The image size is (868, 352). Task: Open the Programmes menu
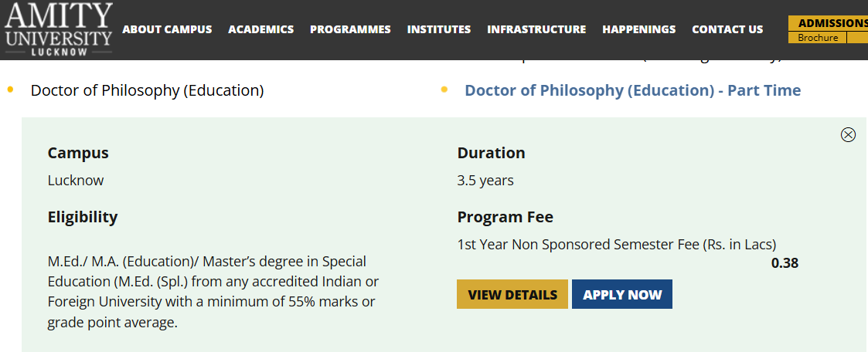pyautogui.click(x=350, y=29)
